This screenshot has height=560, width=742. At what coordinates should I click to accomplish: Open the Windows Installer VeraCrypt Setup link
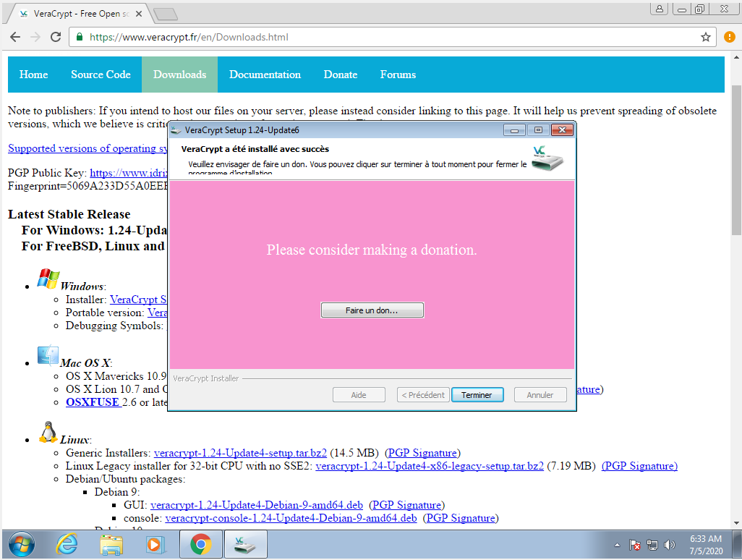[138, 299]
